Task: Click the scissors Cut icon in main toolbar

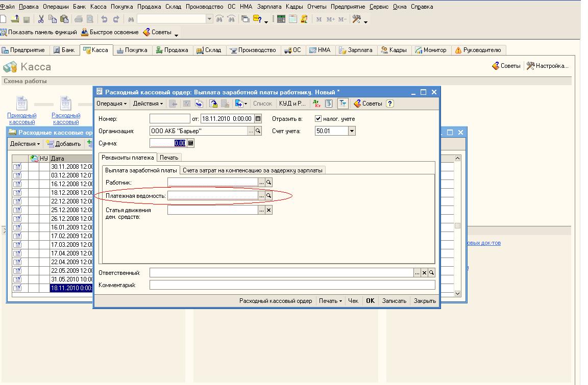Action: 41,19
